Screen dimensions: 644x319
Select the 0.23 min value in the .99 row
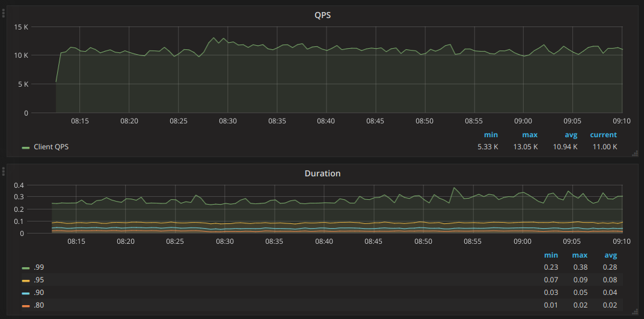(x=551, y=267)
